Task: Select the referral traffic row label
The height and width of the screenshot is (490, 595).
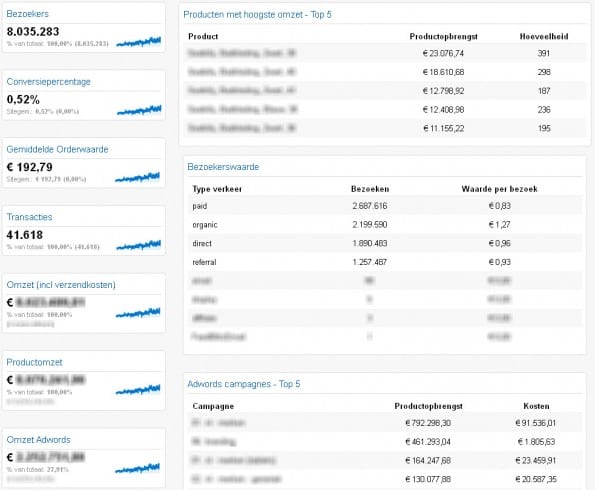Action: click(204, 262)
